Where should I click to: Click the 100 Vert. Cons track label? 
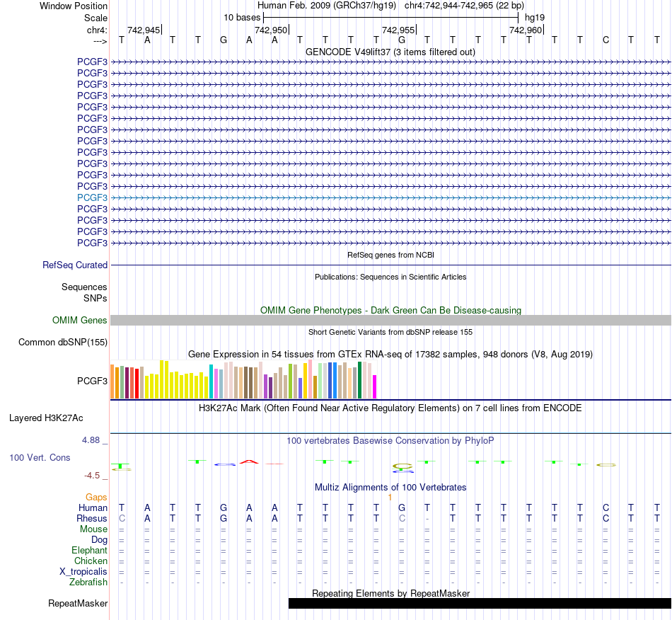coord(40,457)
